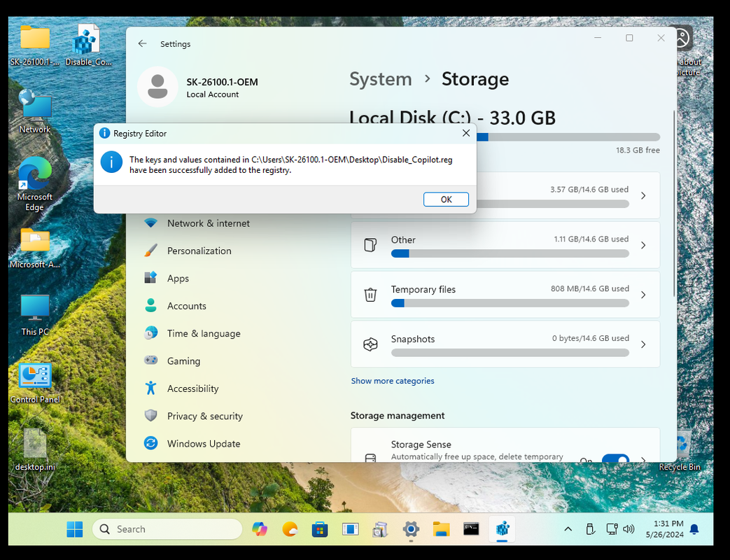Open the SK-26100.1-OEM account avatar
Viewport: 730px width, 560px height.
(x=157, y=87)
